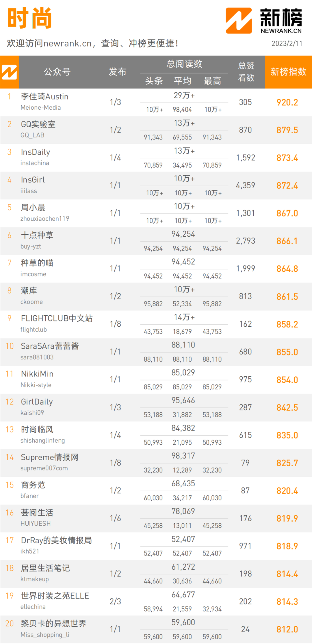
Task: Click the 总阅读数 column header
Action: point(184,64)
